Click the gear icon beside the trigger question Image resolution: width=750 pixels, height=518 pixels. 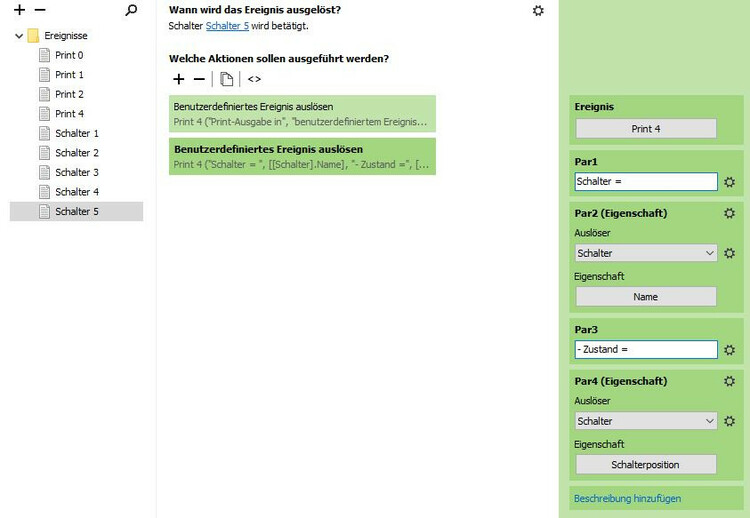tap(539, 10)
